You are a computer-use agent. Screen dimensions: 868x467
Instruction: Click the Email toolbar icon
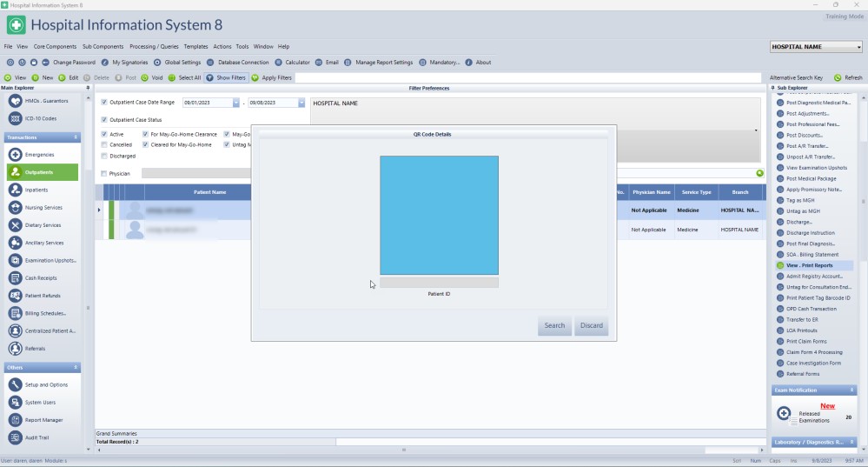click(321, 63)
